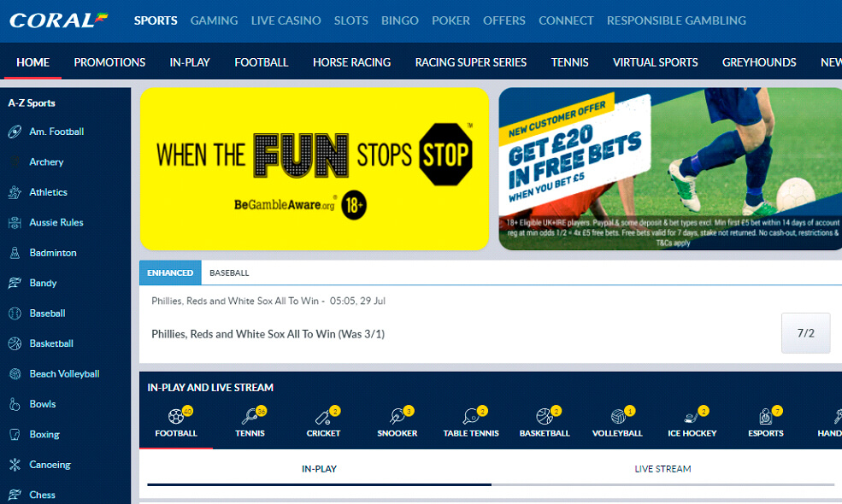The height and width of the screenshot is (504, 842).
Task: Switch to Live Stream sub-tab
Action: click(x=662, y=470)
